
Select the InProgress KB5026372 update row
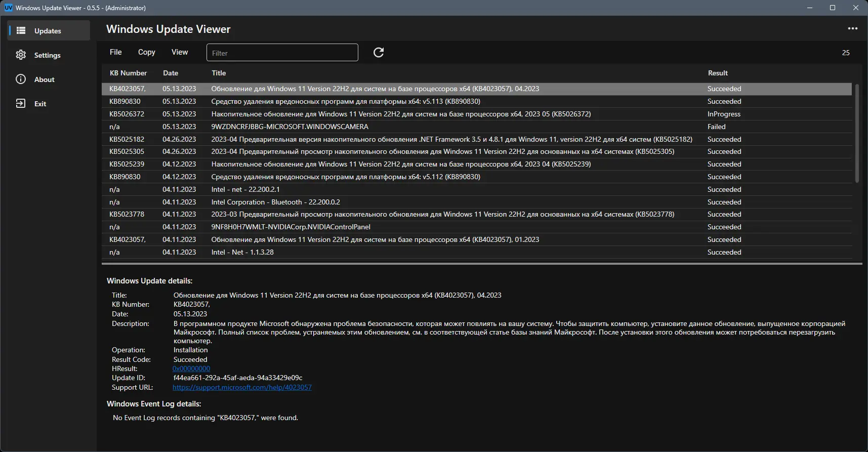[x=401, y=114]
